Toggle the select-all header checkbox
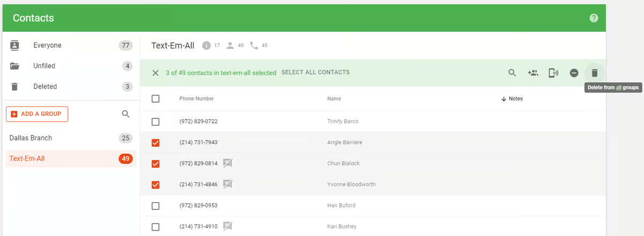Screen dimensions: 644x236 point(156,99)
